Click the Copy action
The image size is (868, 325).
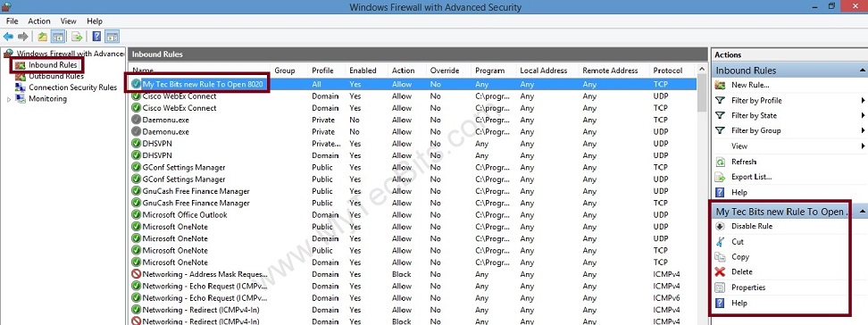[740, 257]
